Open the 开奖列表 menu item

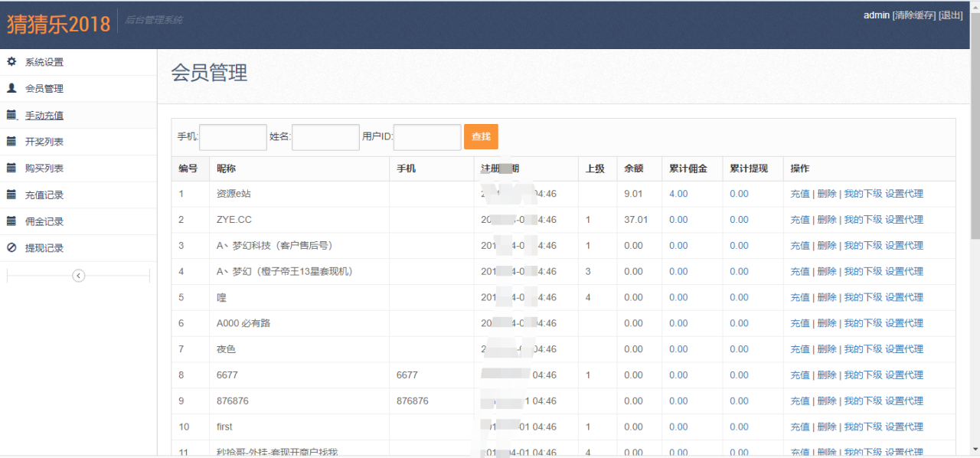pos(44,142)
